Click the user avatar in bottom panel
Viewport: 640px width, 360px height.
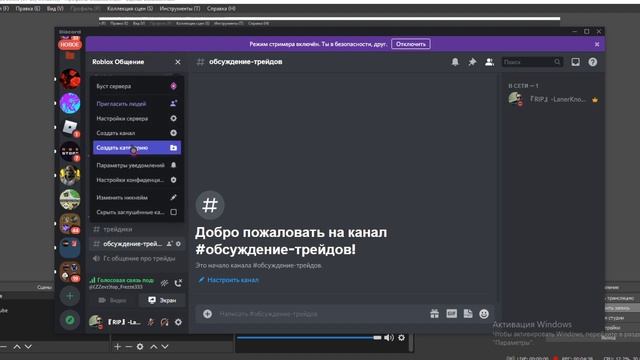96,322
